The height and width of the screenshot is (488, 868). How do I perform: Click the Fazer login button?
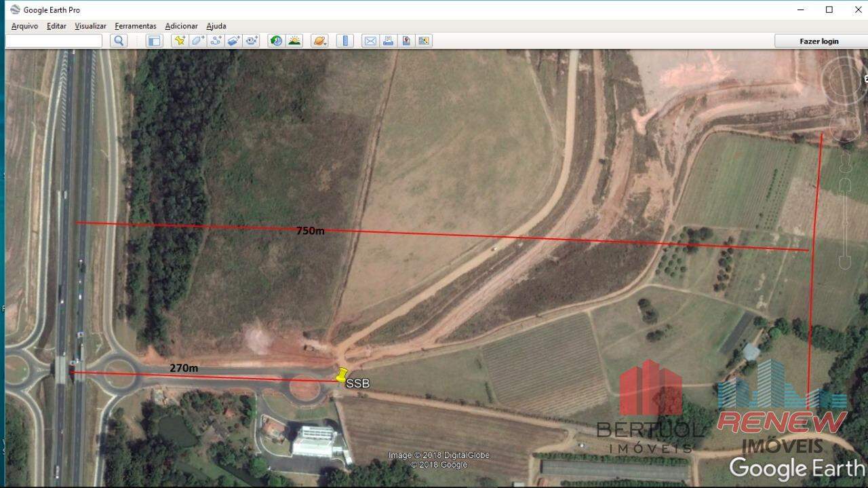[x=819, y=41]
